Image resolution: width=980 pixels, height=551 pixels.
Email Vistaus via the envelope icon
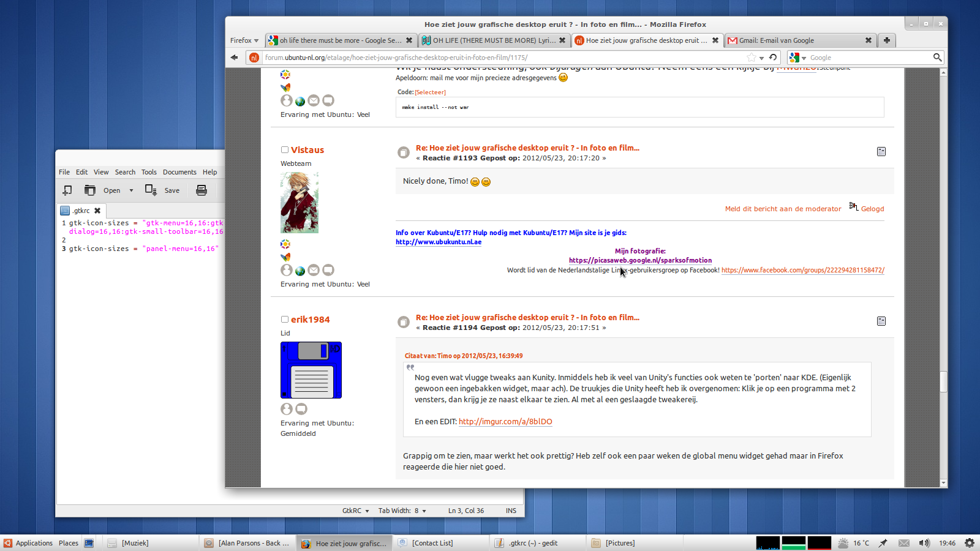tap(314, 270)
